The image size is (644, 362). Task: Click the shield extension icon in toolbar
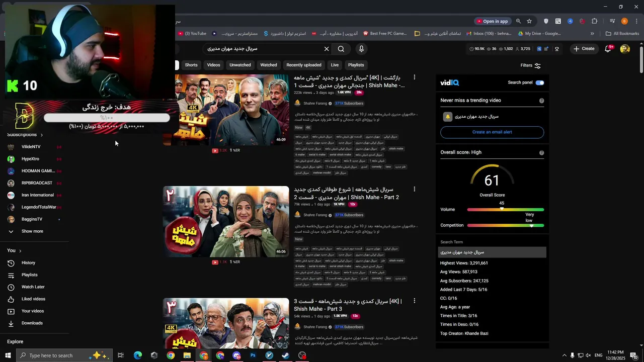(x=546, y=21)
